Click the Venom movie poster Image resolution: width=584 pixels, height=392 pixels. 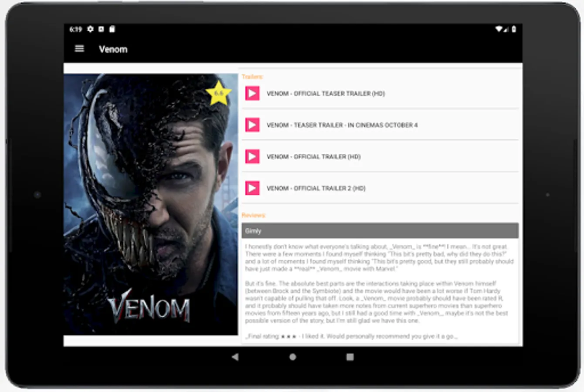(150, 205)
